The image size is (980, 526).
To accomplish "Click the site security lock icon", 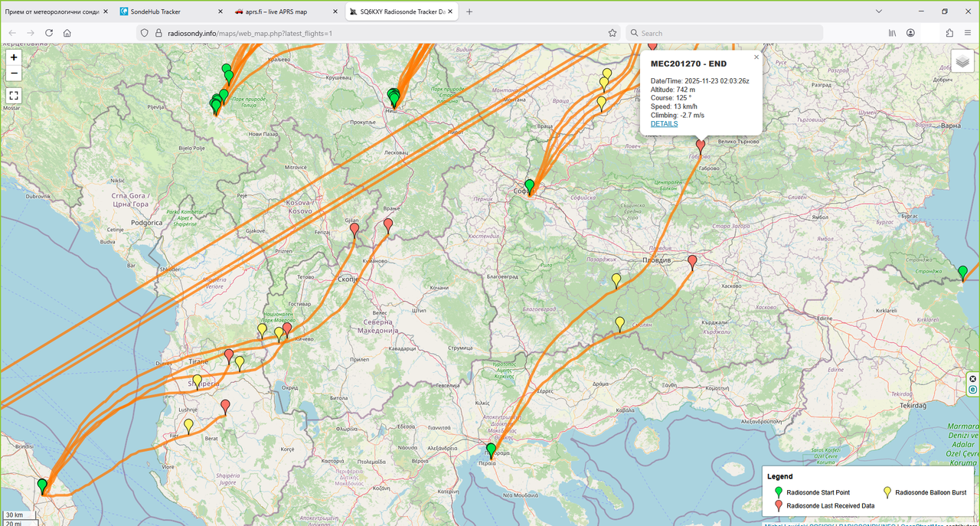I will pyautogui.click(x=158, y=33).
